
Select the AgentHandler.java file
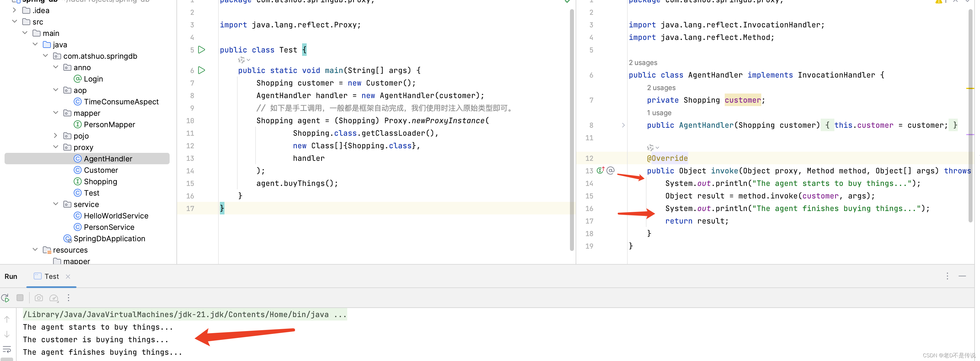pyautogui.click(x=107, y=158)
